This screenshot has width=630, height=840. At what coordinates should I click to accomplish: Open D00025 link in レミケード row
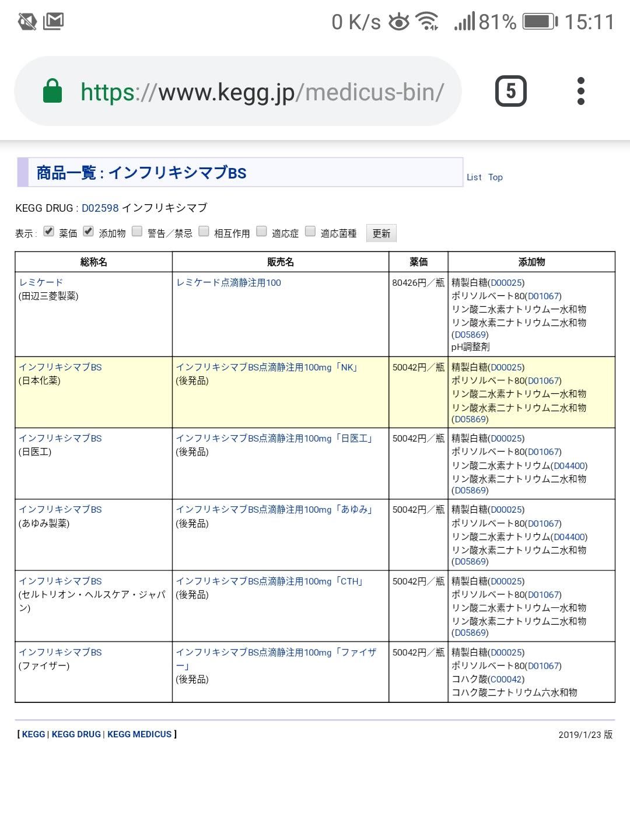506,283
